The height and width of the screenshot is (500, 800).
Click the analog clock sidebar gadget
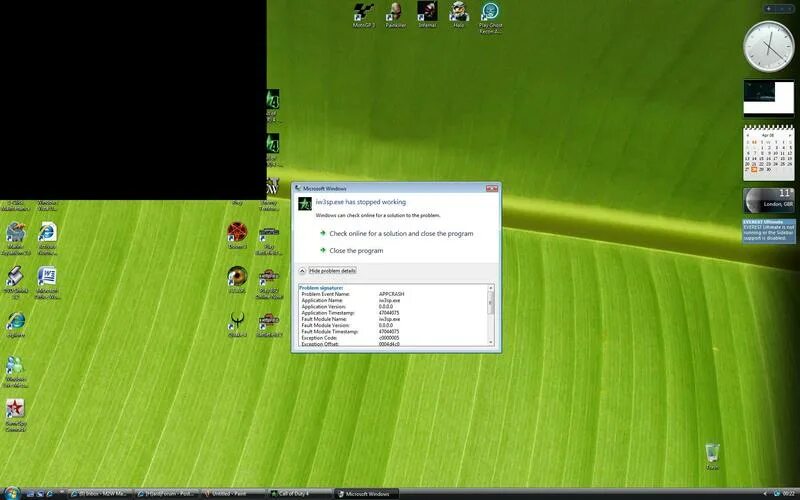point(768,46)
